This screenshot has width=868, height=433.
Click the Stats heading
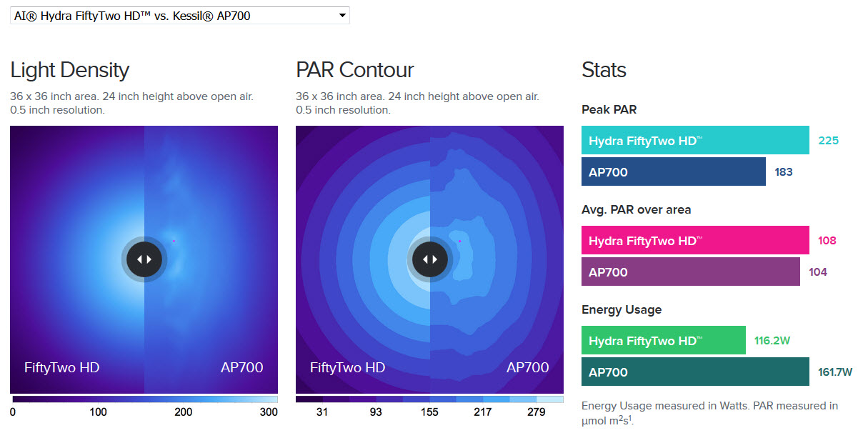click(x=604, y=70)
